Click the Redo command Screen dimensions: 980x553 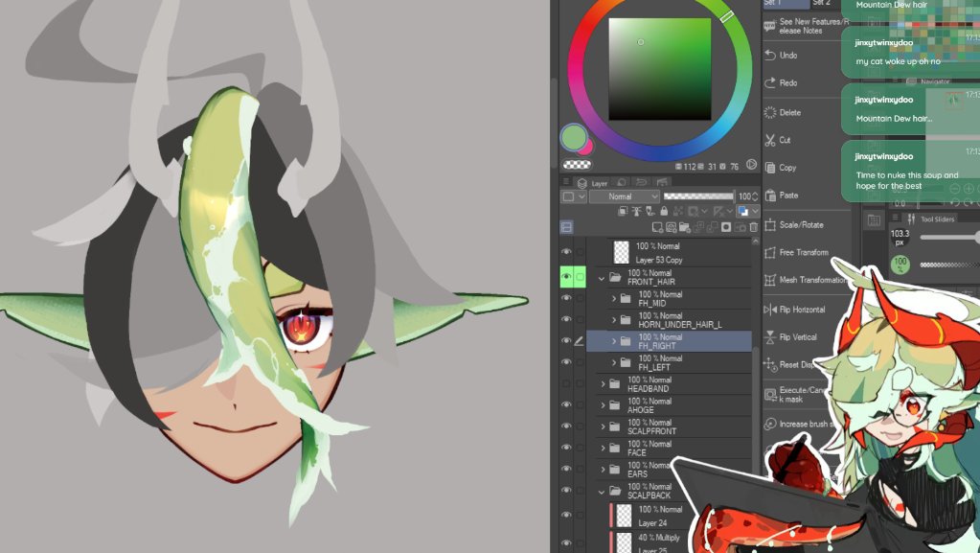click(782, 82)
